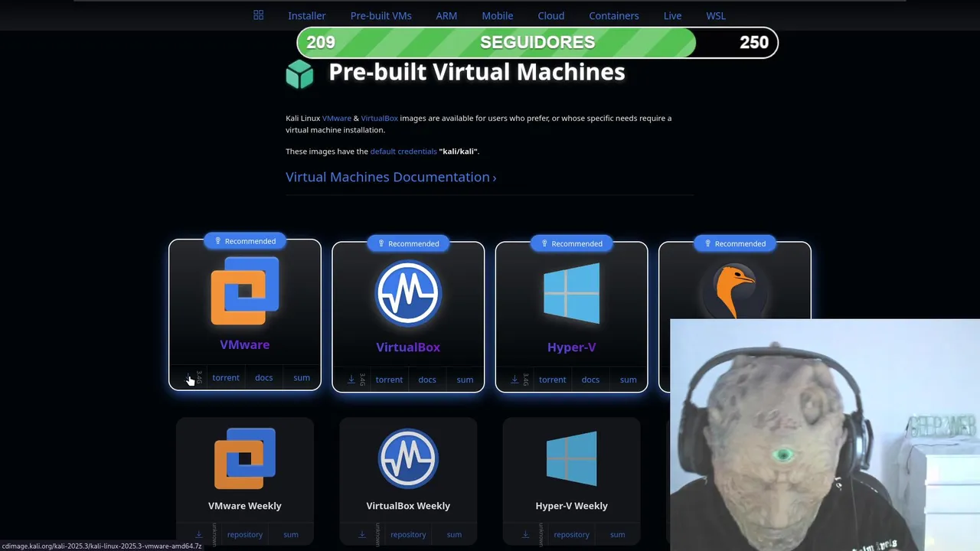
Task: Download VirtualBox Weekly via arrow icon
Action: (362, 534)
